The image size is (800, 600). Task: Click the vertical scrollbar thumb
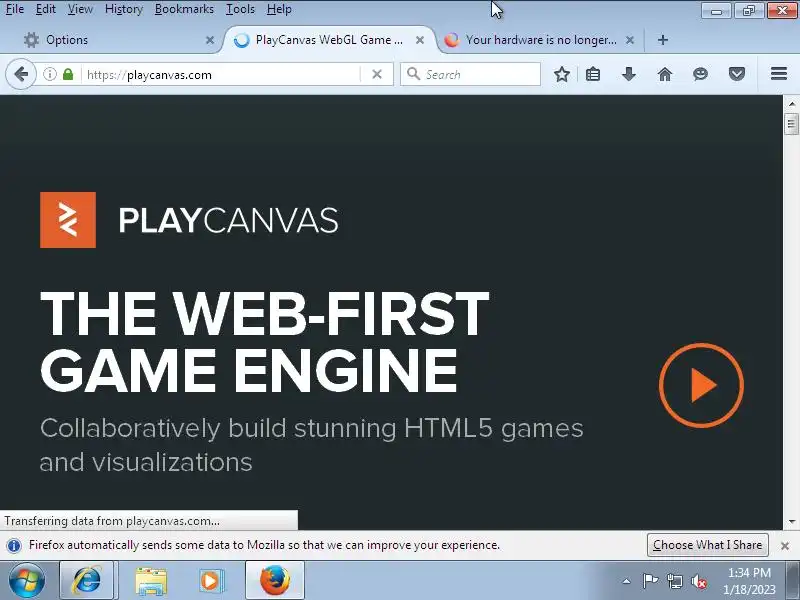tap(792, 123)
